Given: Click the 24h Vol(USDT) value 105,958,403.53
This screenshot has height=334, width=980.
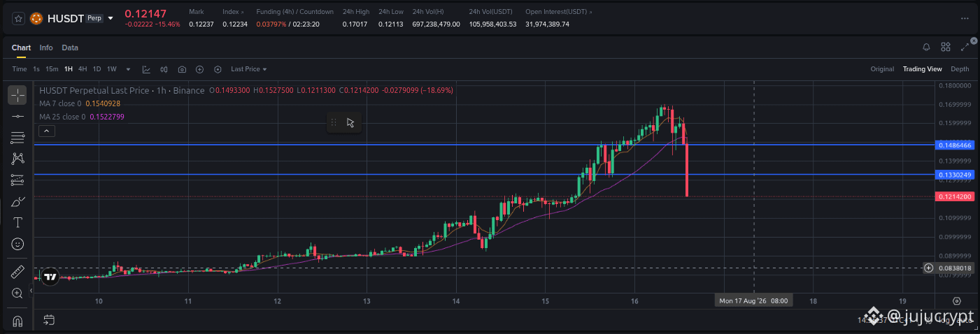Looking at the screenshot, I should point(493,24).
